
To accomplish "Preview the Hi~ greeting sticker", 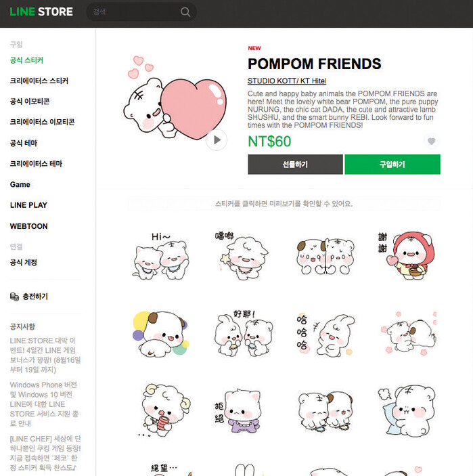I will (x=162, y=256).
